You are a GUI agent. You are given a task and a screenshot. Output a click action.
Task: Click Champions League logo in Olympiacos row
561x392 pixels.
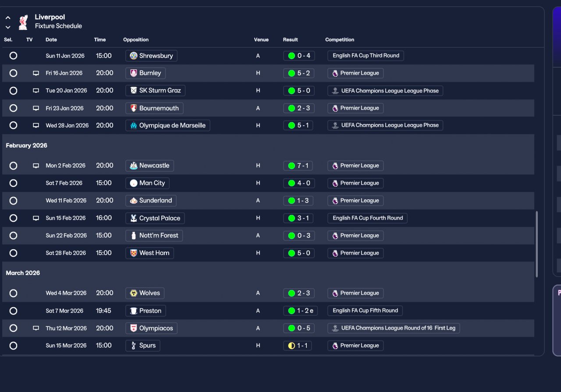tap(335, 328)
